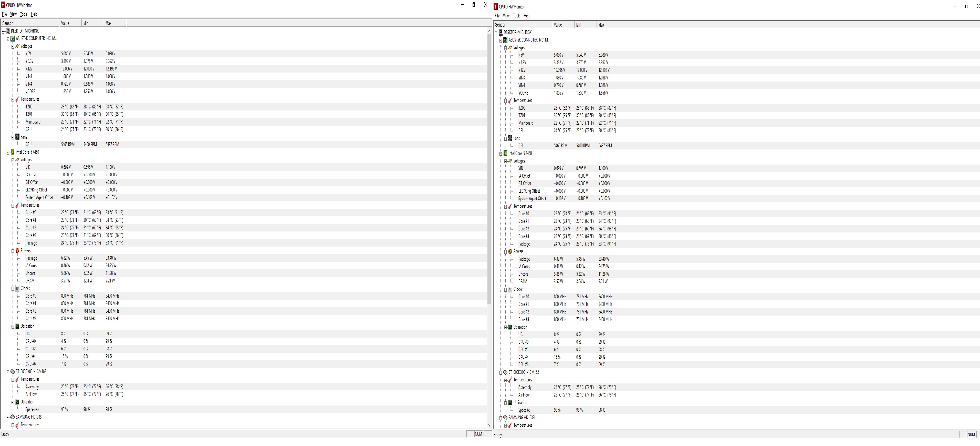
Task: Click the Fans icon in left window
Action: [x=17, y=137]
